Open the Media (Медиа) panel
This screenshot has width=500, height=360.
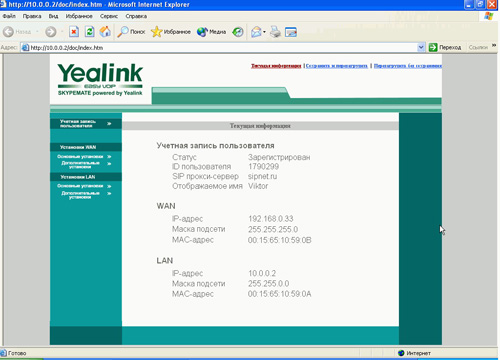(211, 32)
